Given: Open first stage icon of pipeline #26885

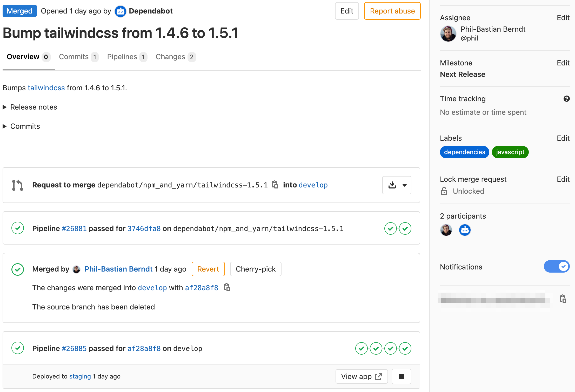Looking at the screenshot, I should pos(361,348).
